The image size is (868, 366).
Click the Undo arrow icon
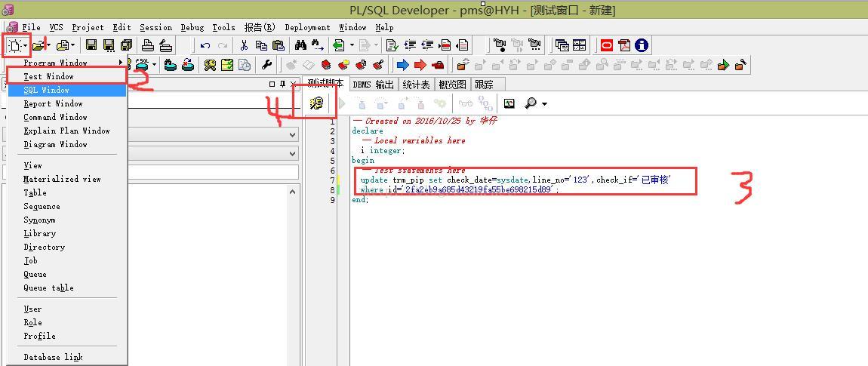click(205, 45)
